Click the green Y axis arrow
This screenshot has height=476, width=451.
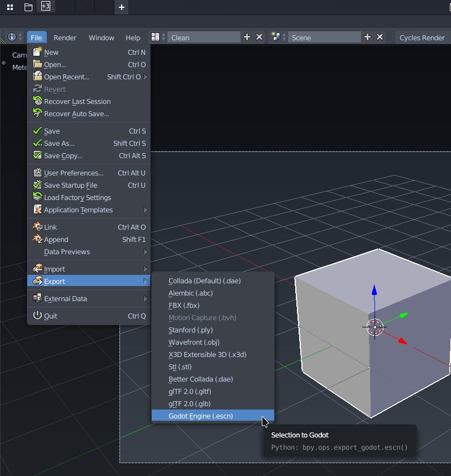[x=404, y=316]
